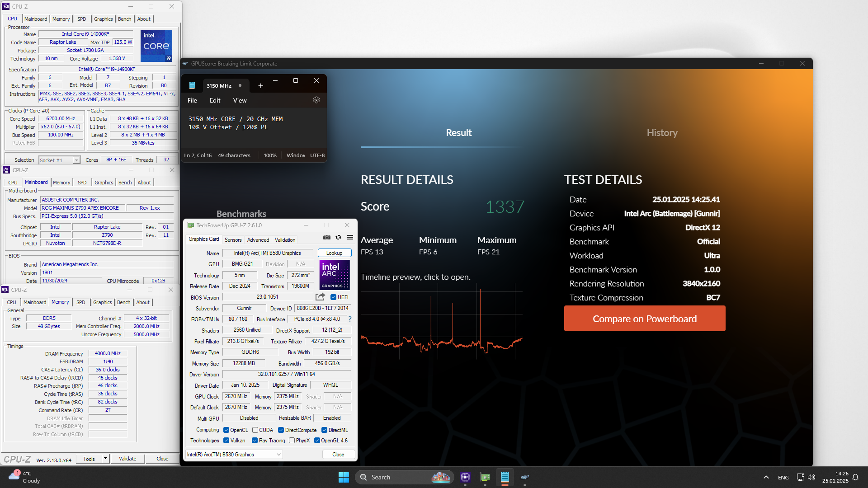
Task: Click the ENG language indicator
Action: (783, 477)
